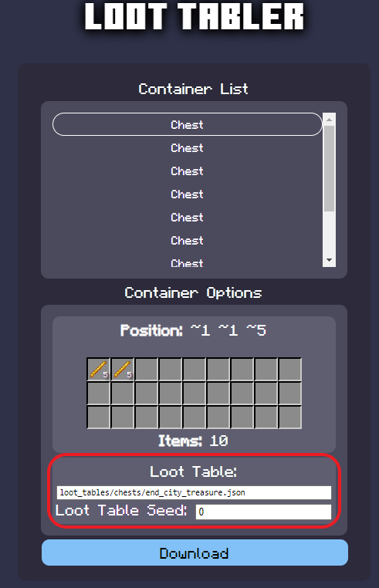Click the container list scroll down arrow
The image size is (379, 588).
[329, 260]
